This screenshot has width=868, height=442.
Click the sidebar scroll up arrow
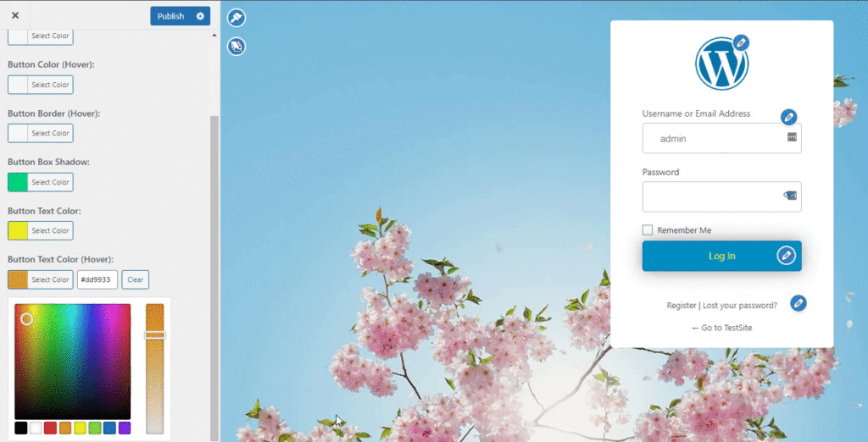(x=214, y=36)
